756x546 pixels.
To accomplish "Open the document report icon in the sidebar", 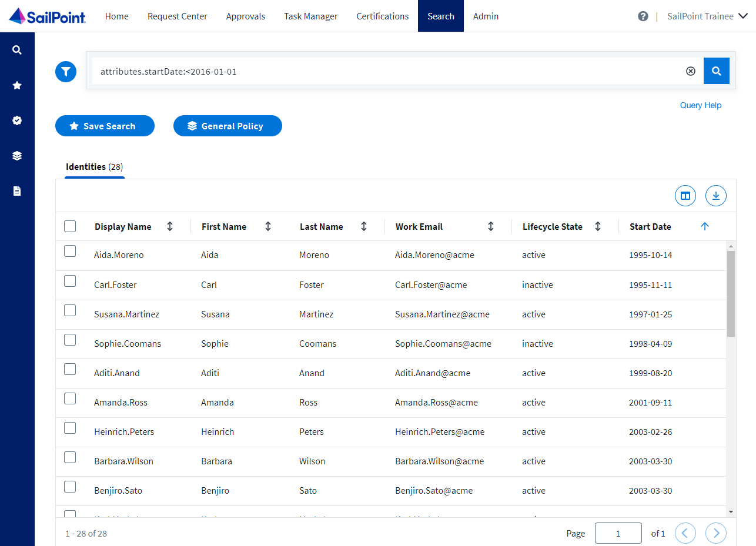I will tap(17, 190).
